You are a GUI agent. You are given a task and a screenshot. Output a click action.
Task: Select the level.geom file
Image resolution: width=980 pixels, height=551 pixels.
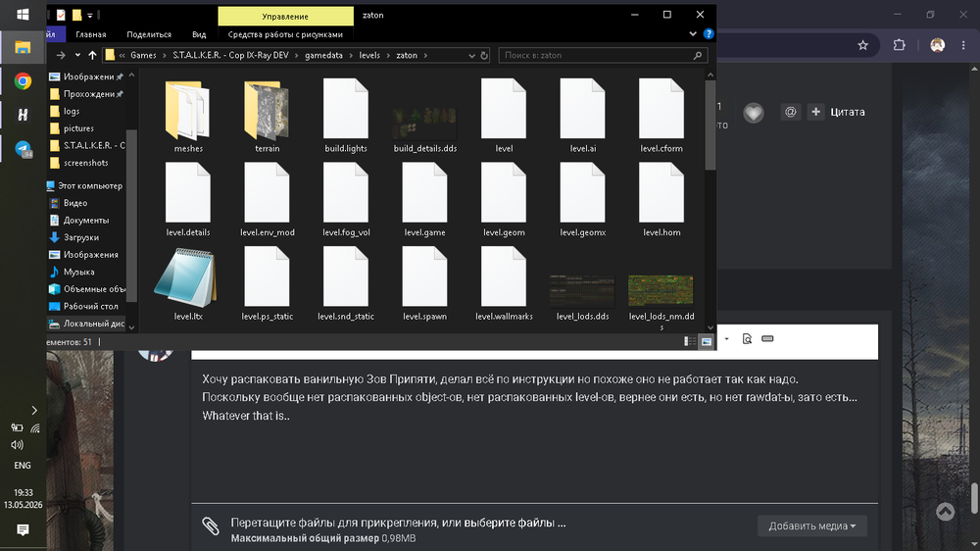click(x=504, y=200)
